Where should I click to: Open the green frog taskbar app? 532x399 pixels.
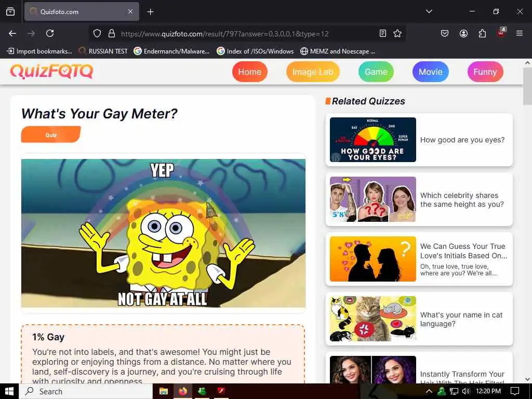[x=202, y=391]
